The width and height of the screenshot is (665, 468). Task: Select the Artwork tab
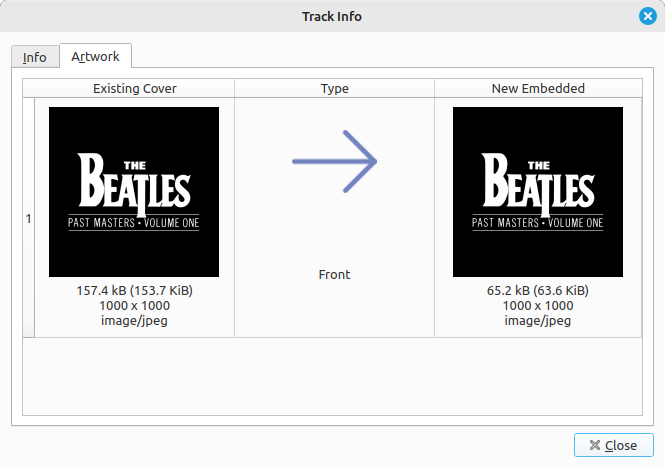coord(95,56)
